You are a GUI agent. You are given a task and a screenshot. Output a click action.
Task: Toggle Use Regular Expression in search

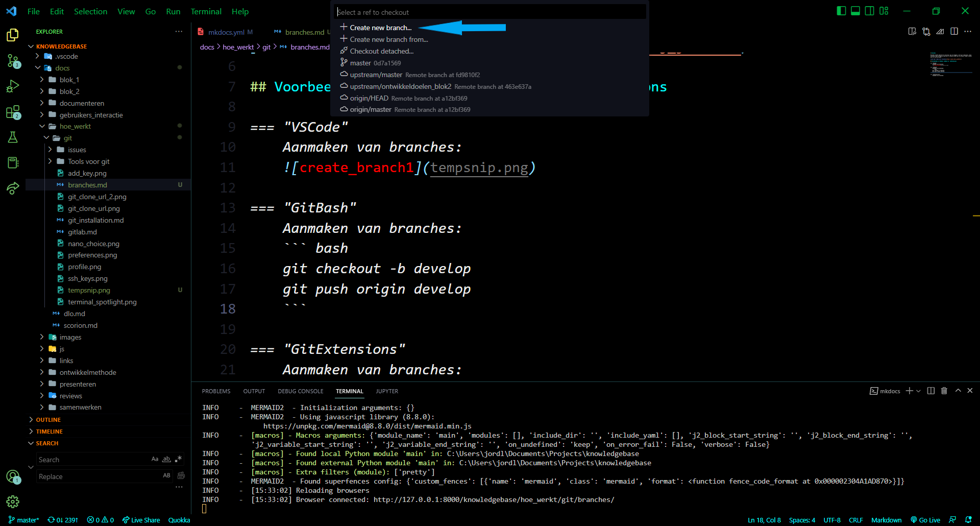pyautogui.click(x=178, y=459)
